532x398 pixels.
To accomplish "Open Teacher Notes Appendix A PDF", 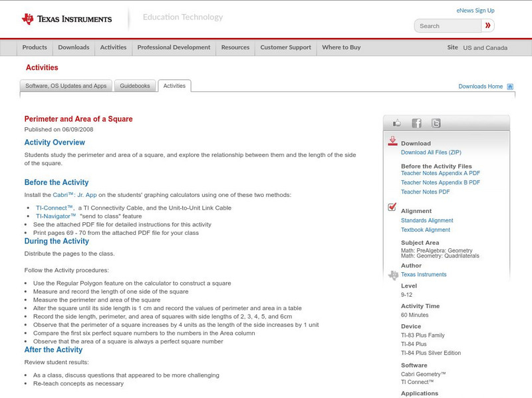I will (x=440, y=173).
